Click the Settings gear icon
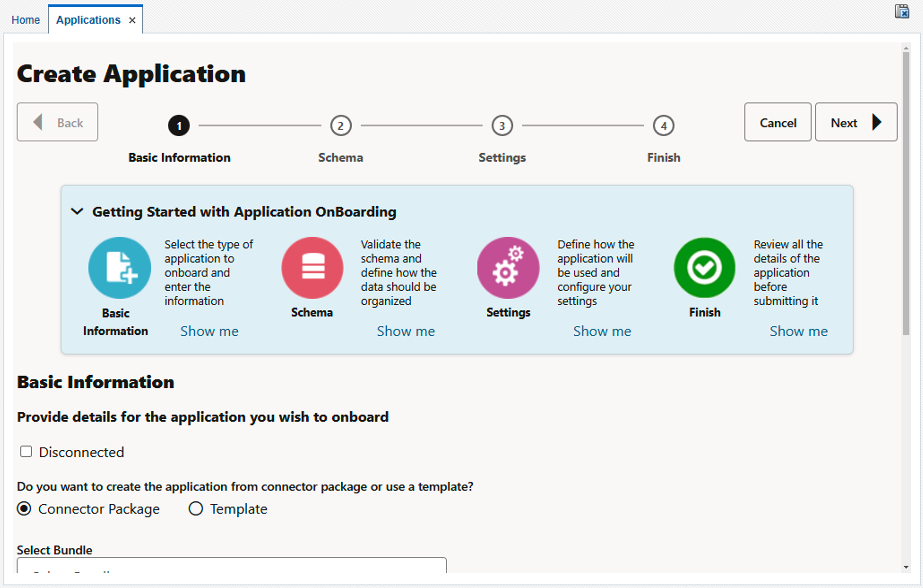Image resolution: width=923 pixels, height=588 pixels. click(x=508, y=267)
